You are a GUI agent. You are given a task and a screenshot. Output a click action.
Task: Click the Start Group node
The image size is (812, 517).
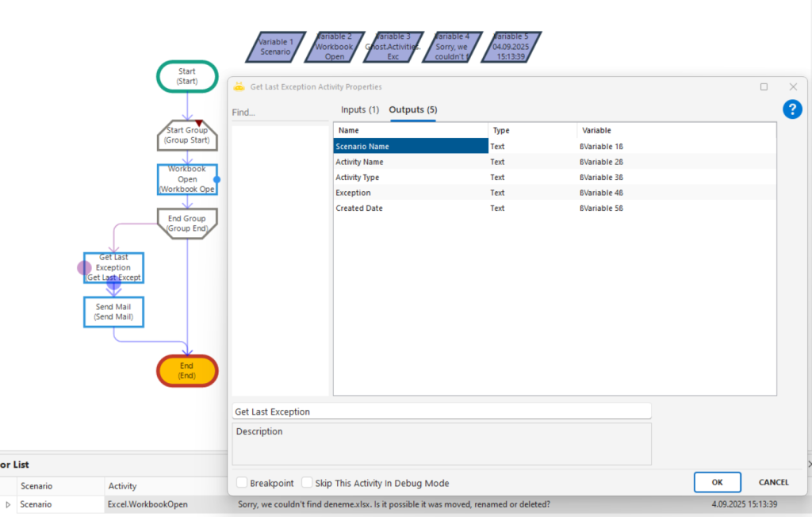(x=187, y=136)
